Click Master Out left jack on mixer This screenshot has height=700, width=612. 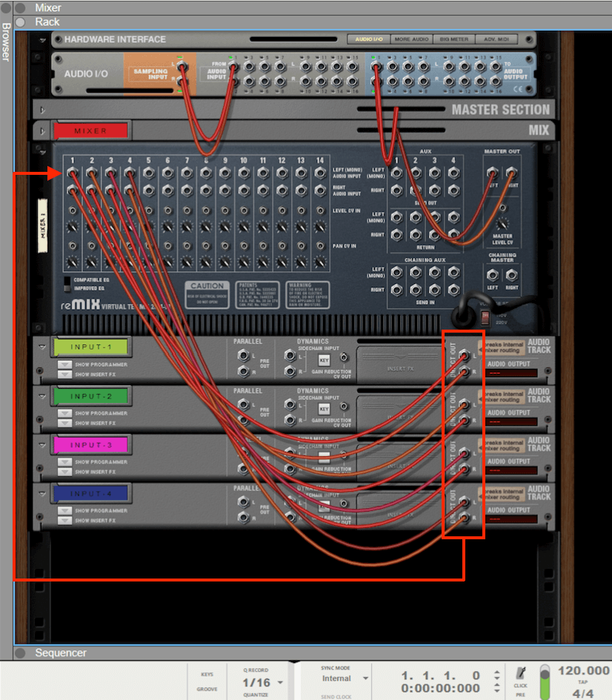pyautogui.click(x=493, y=173)
